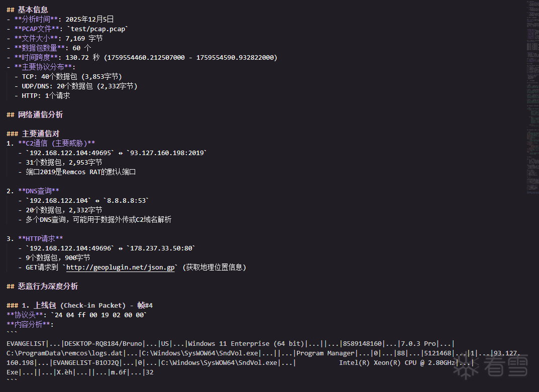
Task: Click the minimap code overview
Action: (x=532, y=95)
